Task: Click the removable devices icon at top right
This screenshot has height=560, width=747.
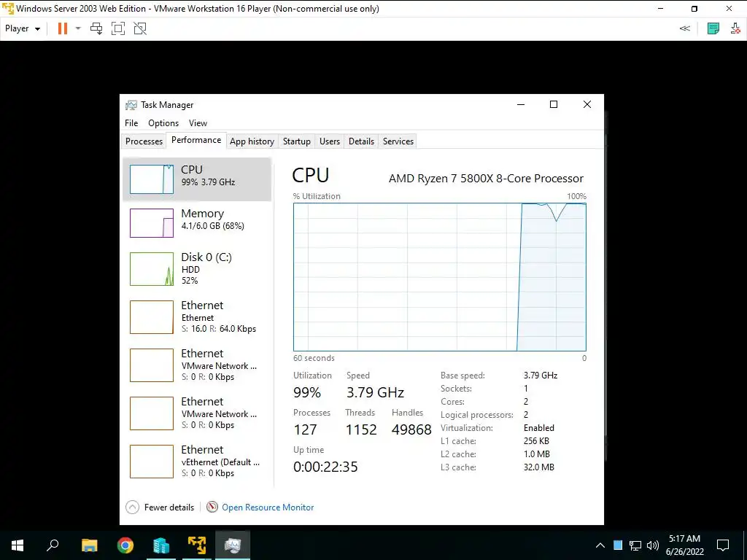Action: pos(735,28)
